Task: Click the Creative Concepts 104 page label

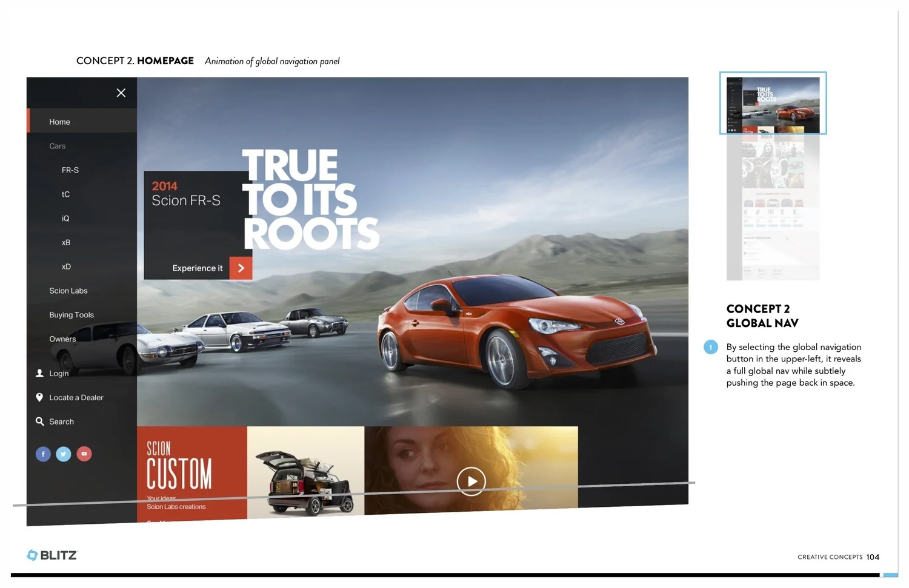Action: coord(838,557)
